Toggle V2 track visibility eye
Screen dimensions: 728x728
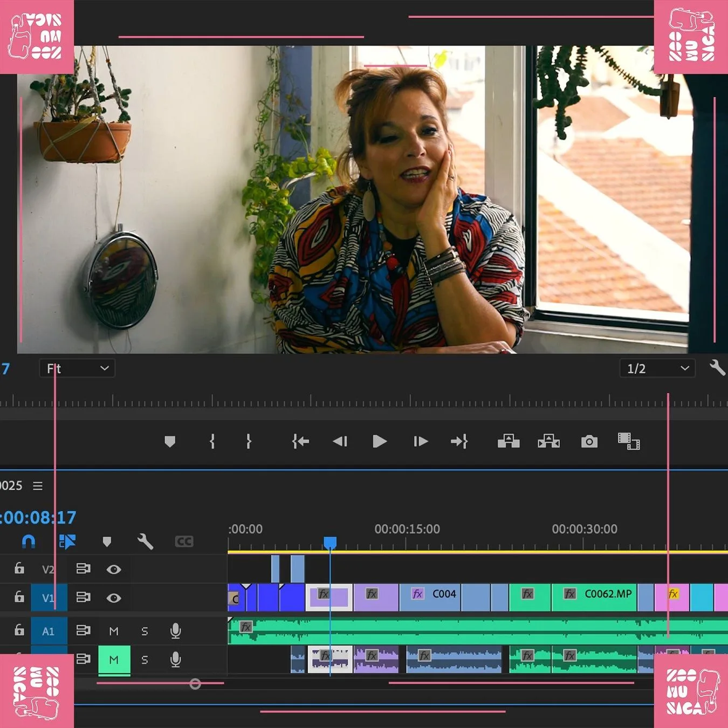pos(114,569)
